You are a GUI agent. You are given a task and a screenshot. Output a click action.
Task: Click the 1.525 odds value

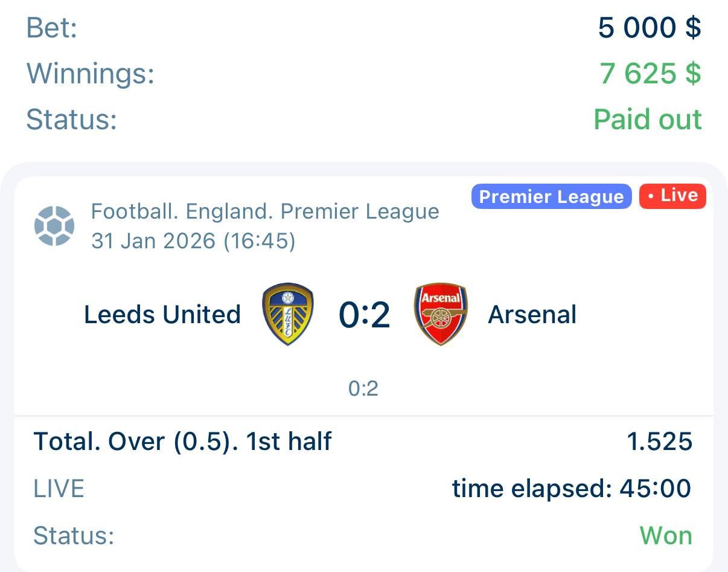tap(659, 442)
